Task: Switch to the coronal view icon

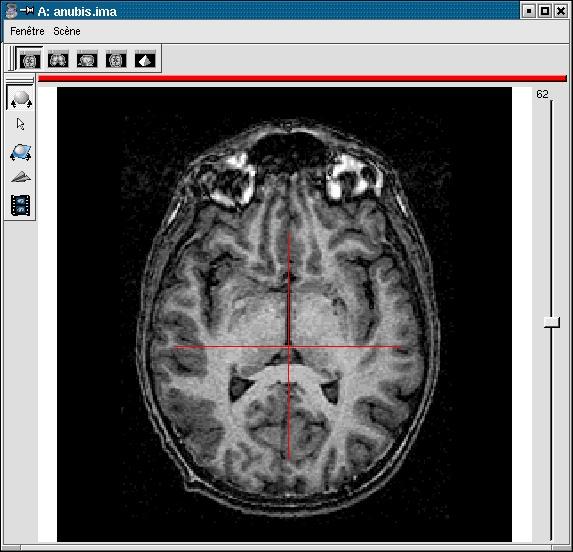Action: coord(58,60)
